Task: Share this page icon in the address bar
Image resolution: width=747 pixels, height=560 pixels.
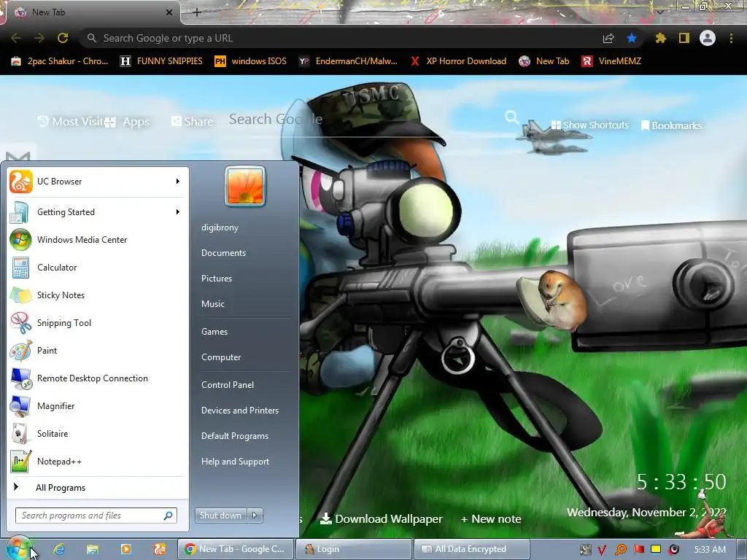Action: pos(608,38)
